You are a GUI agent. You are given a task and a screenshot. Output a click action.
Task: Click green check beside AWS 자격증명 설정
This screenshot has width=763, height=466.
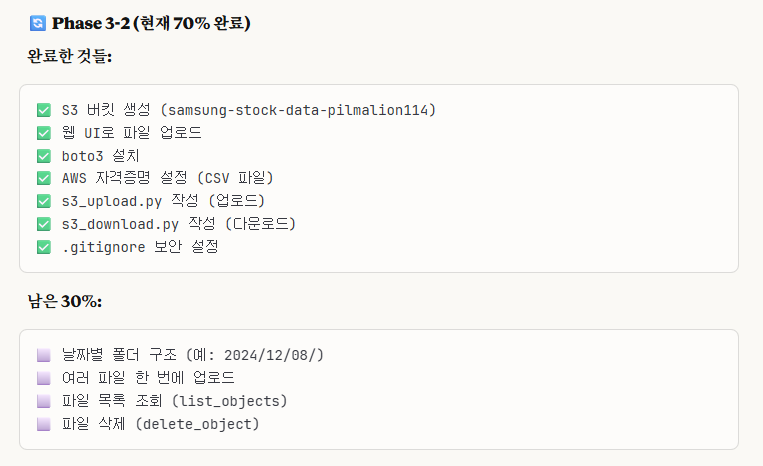tap(43, 178)
